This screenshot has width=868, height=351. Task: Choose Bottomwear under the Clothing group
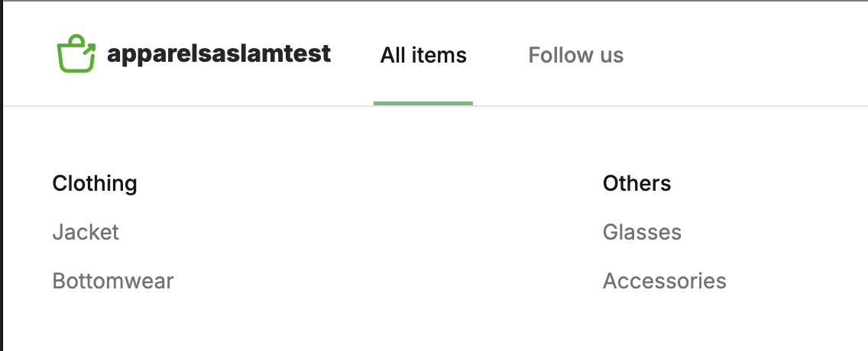113,281
